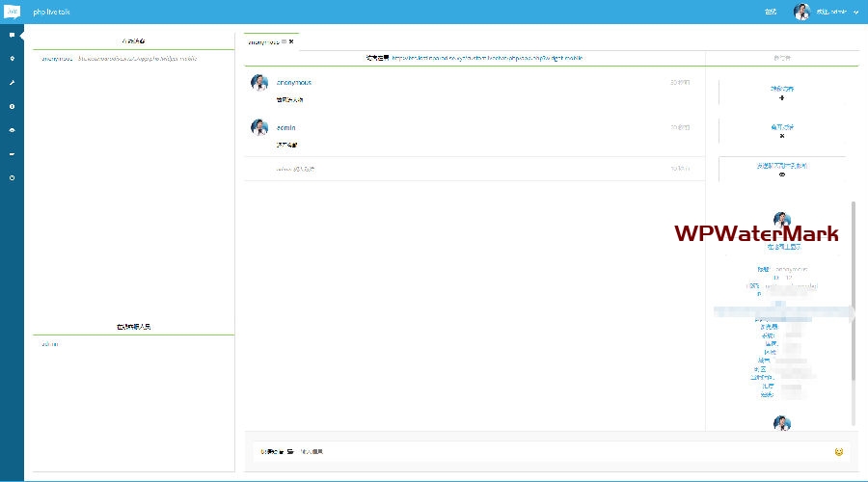This screenshot has height=482, width=868.
Task: Open the visitor source URL link
Action: click(487, 59)
